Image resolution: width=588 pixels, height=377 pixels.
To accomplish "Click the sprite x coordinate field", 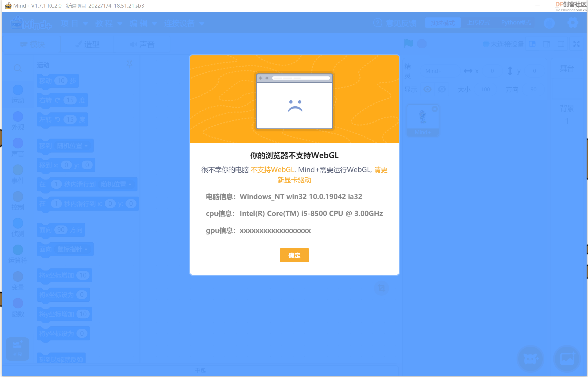I will click(x=492, y=71).
